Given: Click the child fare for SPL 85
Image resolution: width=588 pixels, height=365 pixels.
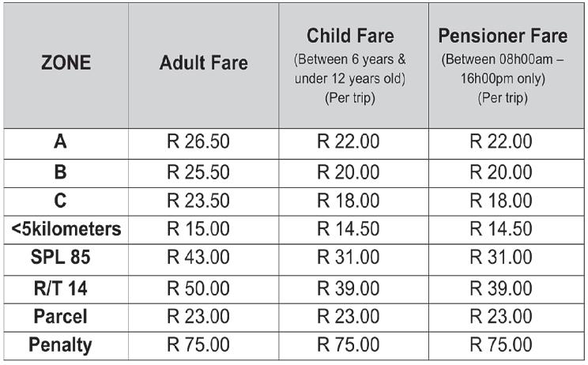Looking at the screenshot, I should (348, 258).
